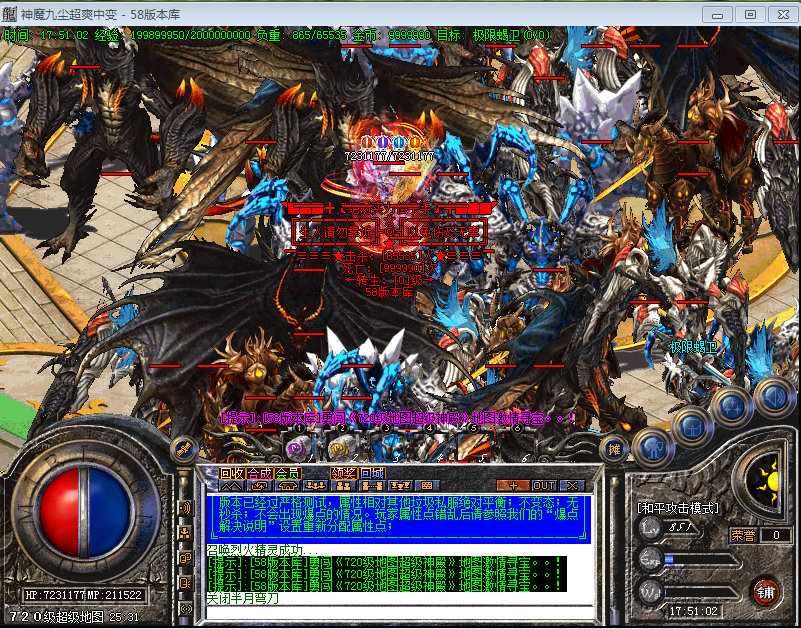The width and height of the screenshot is (801, 629).
Task: Toggle the private chat channel icon
Action: tap(185, 558)
